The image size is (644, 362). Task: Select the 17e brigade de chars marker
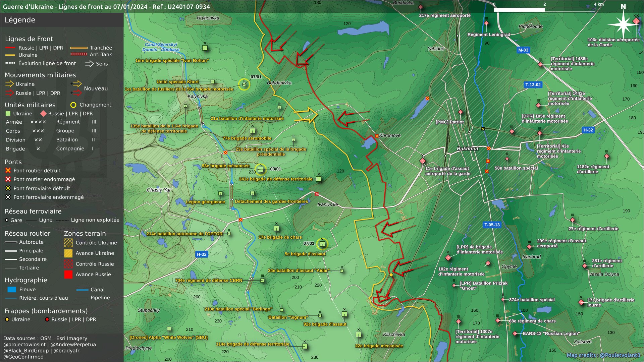pos(276,228)
